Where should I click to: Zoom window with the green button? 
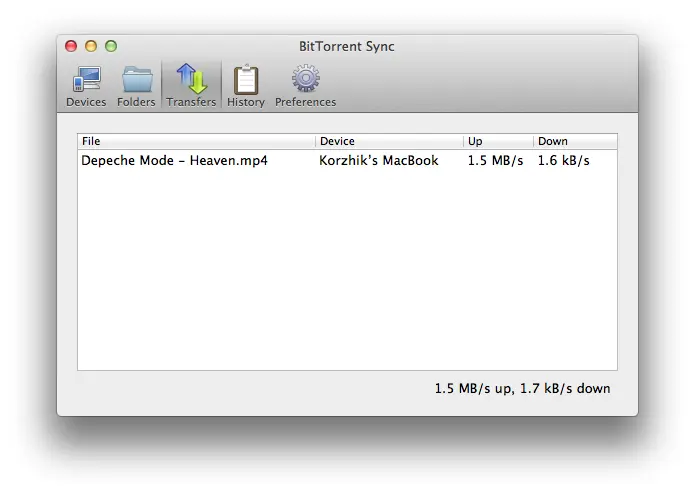pos(111,46)
